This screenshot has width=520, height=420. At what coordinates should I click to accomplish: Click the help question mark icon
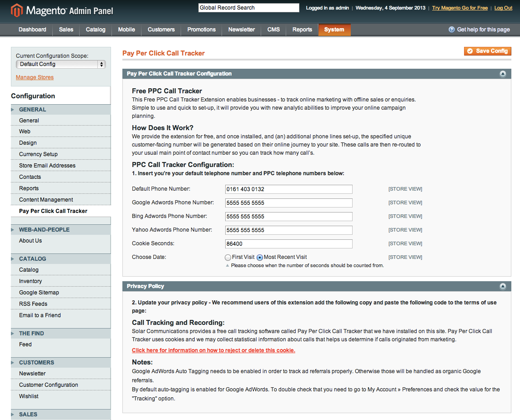click(x=451, y=30)
